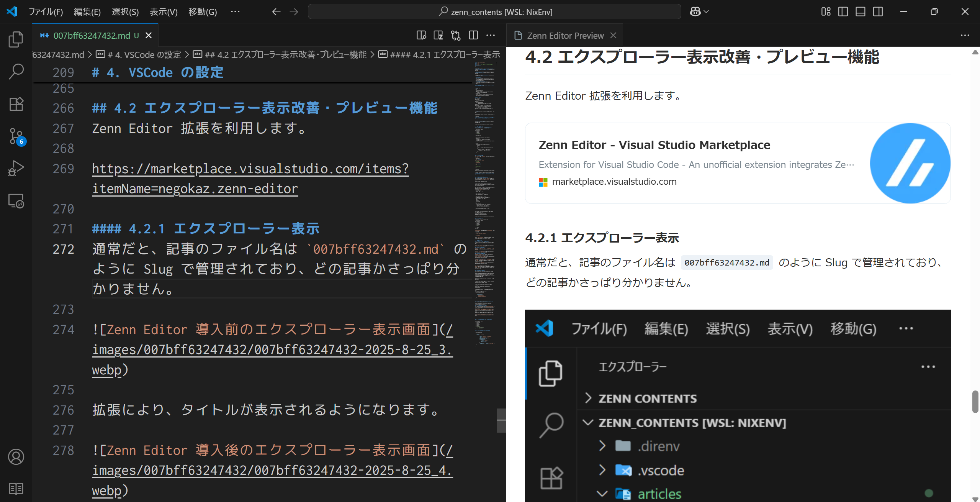Open the Customize Layout button
The width and height of the screenshot is (980, 502).
click(826, 12)
